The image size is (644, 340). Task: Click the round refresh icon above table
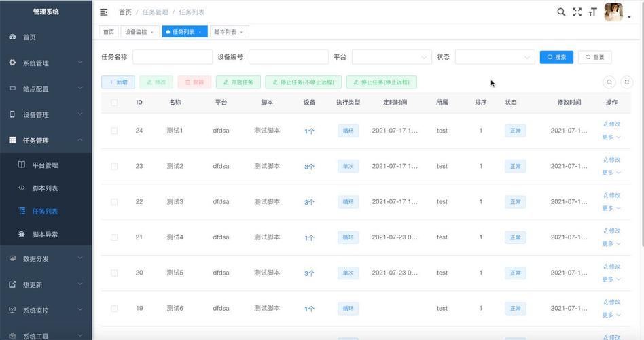tap(627, 82)
